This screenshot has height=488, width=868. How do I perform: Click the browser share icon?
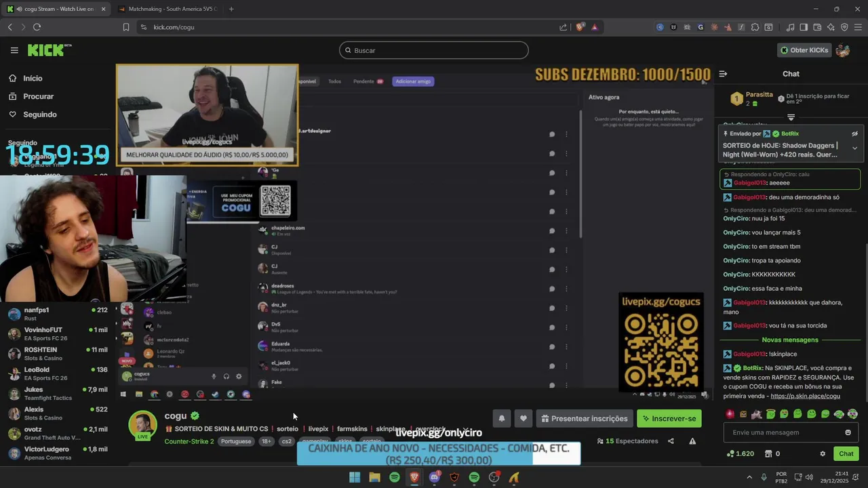[563, 27]
